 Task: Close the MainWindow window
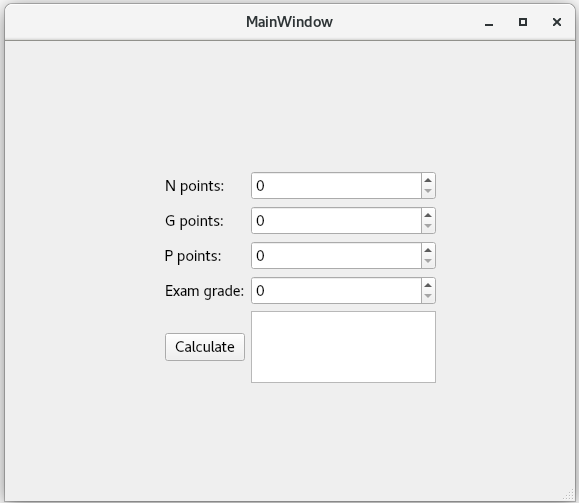click(x=557, y=22)
